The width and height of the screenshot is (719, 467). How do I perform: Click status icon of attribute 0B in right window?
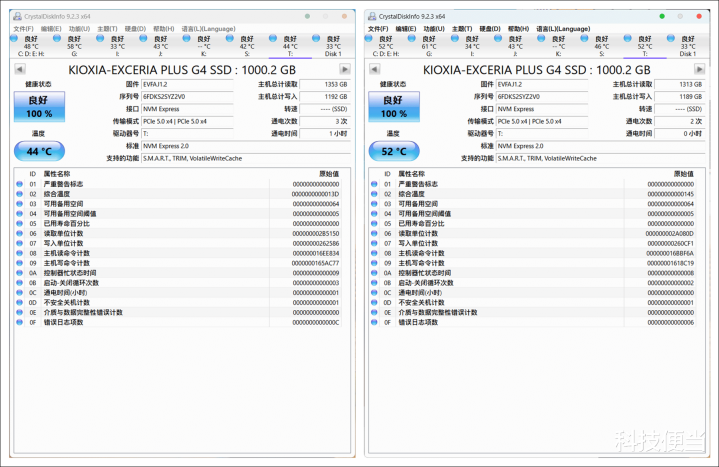[x=374, y=283]
